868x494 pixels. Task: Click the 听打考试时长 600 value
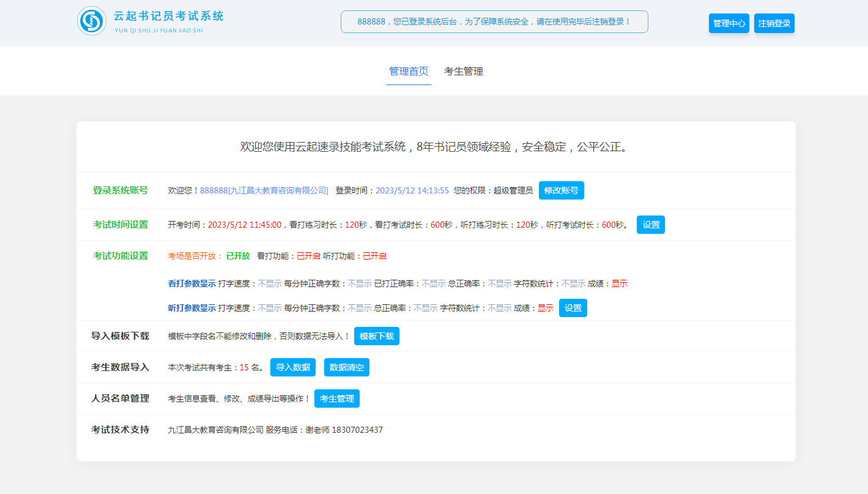click(x=609, y=225)
